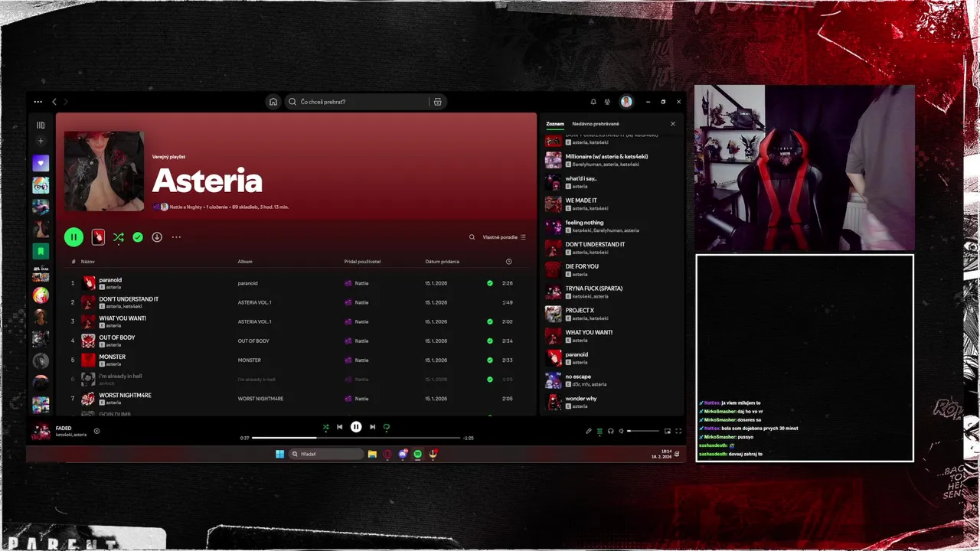Play track "paranoid" in playlist
980x551 pixels.
coord(110,280)
